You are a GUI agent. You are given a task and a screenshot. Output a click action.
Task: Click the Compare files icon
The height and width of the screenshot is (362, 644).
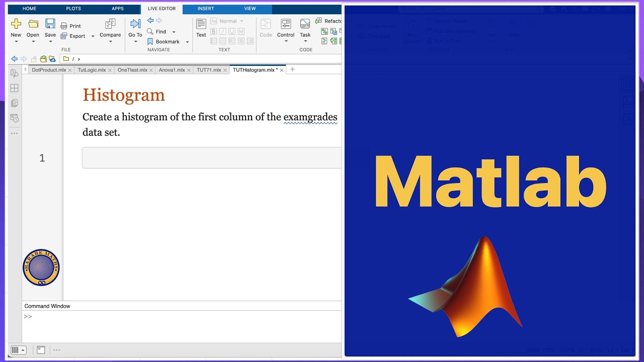(110, 24)
